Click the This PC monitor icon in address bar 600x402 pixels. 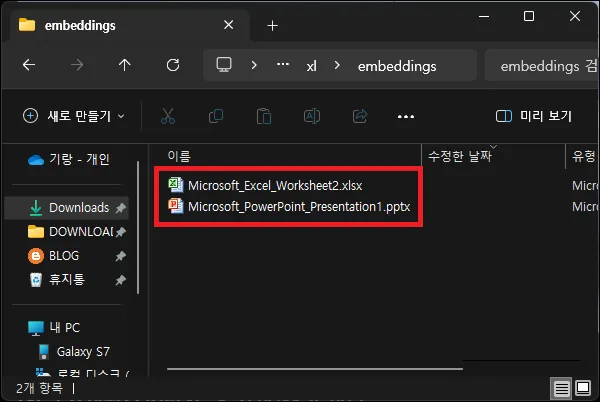point(224,65)
